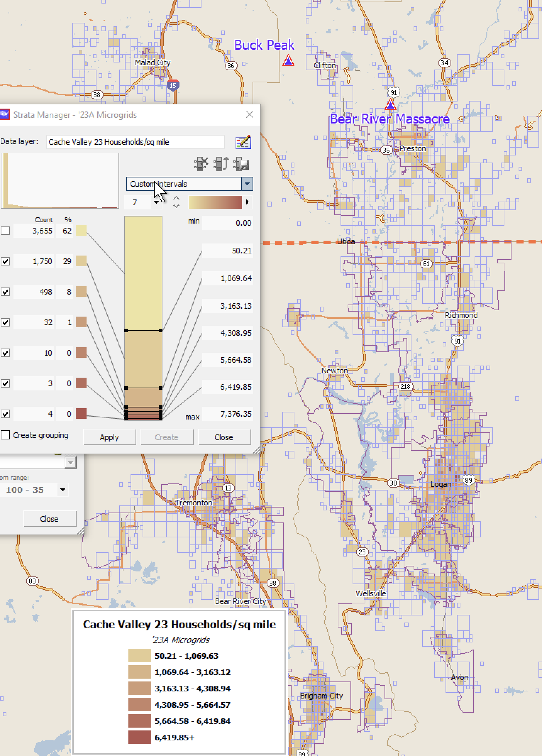
Task: Click the 1,069.64 break value field
Action: [x=228, y=278]
